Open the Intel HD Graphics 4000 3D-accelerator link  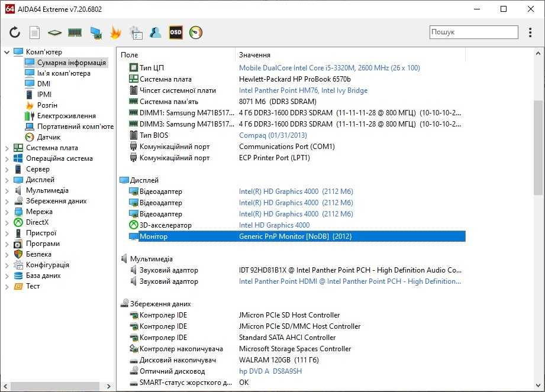click(x=274, y=225)
